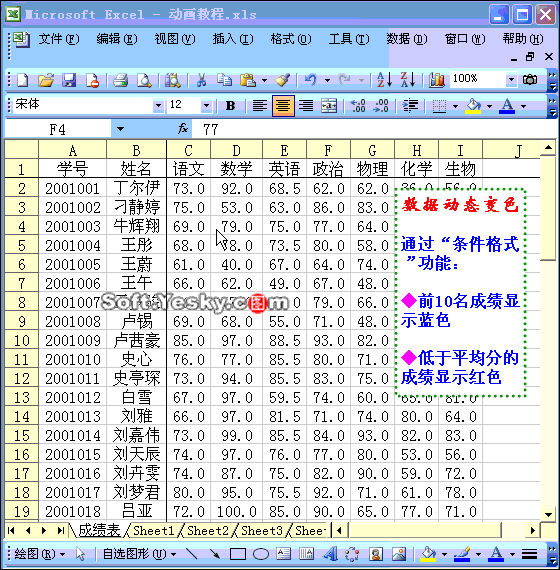Switch to the Sheet1 tab
Screen dimensions: 560x570
coord(153,530)
